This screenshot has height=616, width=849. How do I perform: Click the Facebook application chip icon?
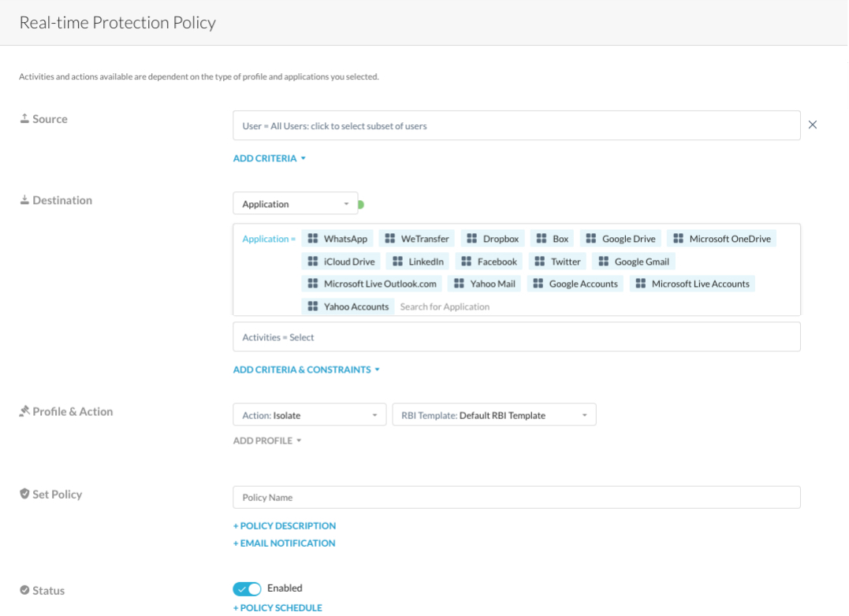[466, 262]
